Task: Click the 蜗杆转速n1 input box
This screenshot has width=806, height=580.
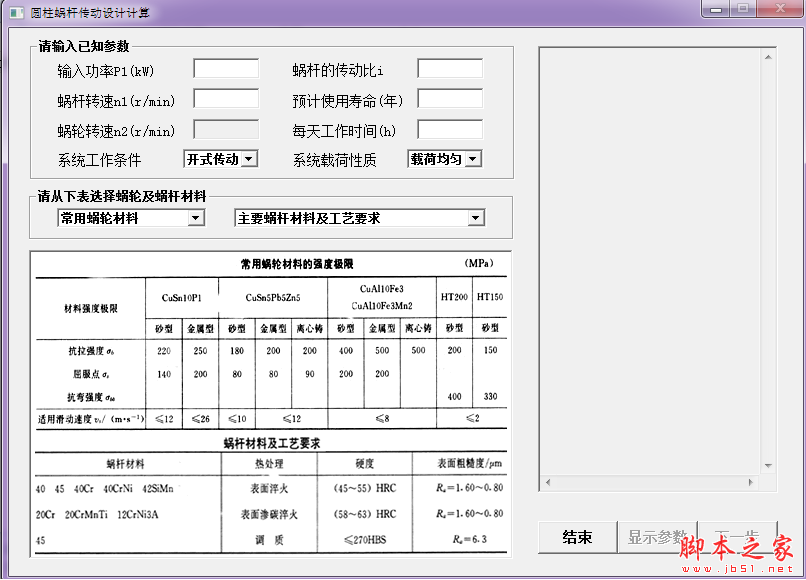Action: pos(225,98)
